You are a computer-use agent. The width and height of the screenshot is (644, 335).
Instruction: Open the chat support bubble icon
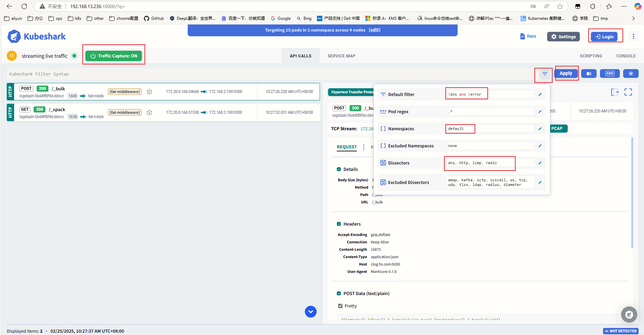click(629, 315)
